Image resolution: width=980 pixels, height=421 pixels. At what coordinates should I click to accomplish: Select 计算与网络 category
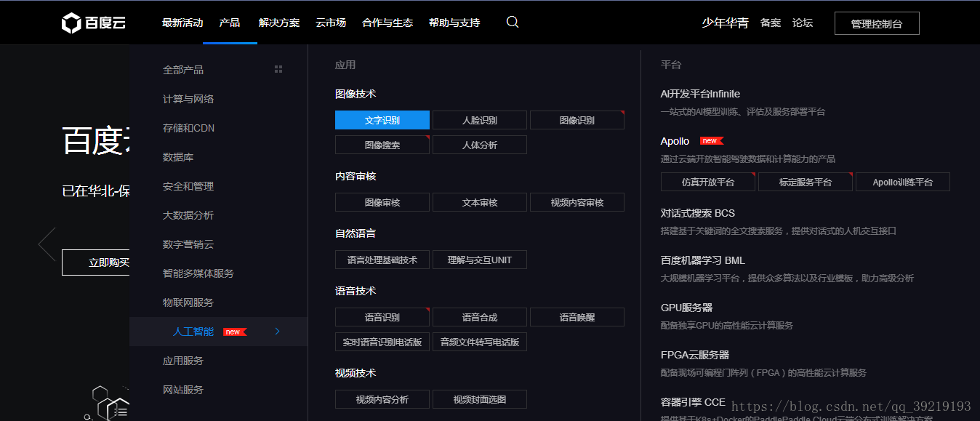pyautogui.click(x=188, y=99)
